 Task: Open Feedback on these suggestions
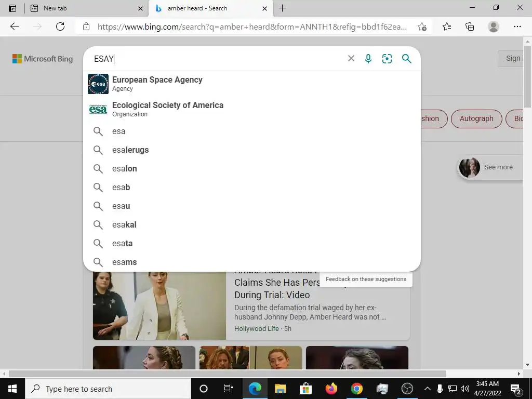point(366,279)
